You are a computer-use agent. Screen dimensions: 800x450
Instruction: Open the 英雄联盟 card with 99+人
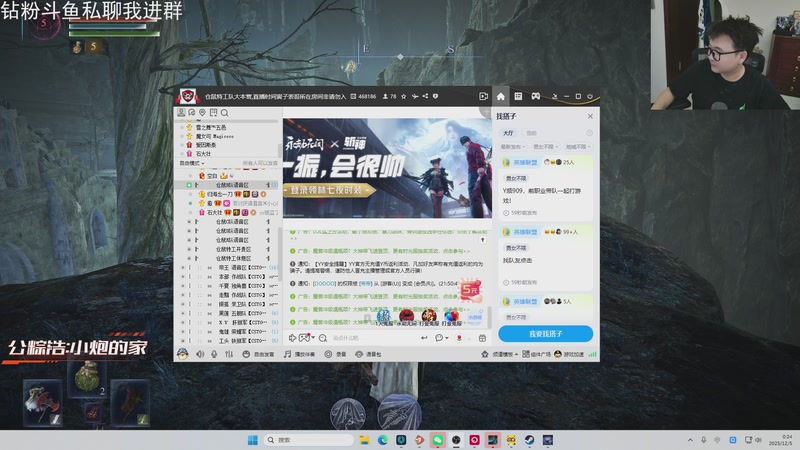545,257
